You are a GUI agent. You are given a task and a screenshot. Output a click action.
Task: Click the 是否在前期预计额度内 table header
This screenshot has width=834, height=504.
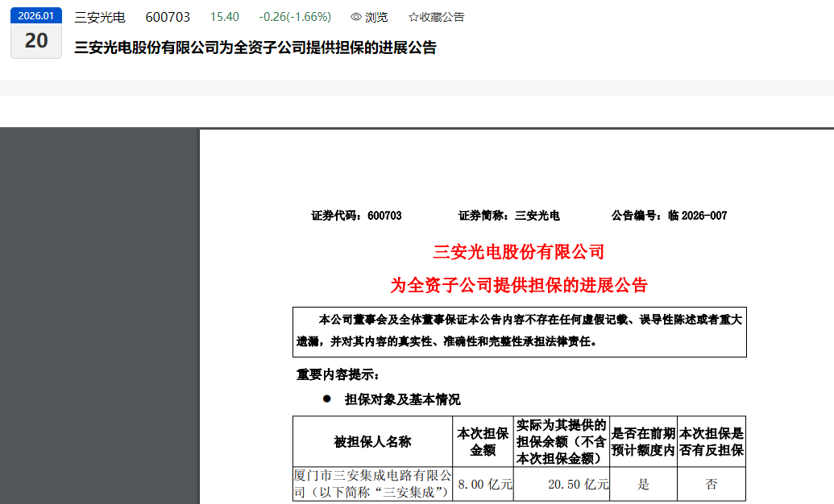[x=644, y=441]
